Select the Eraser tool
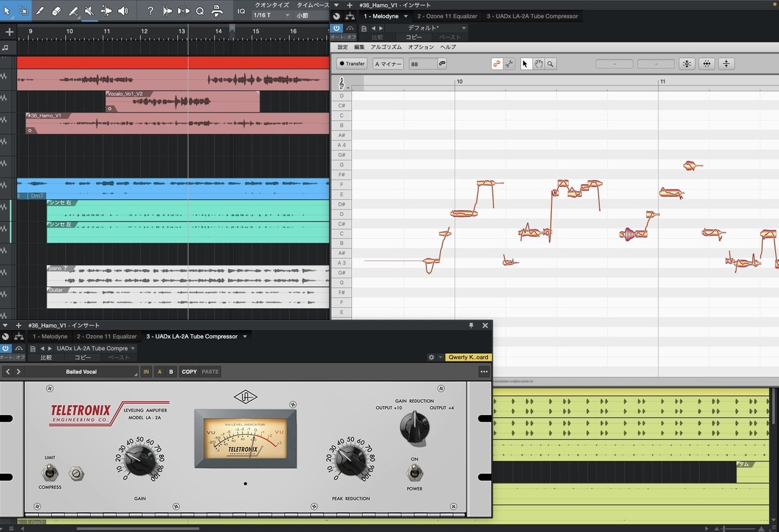 coord(56,11)
